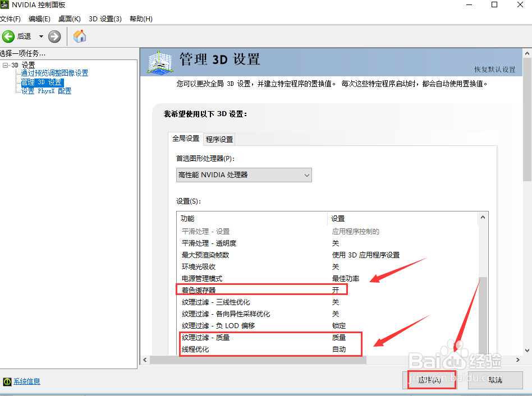Open the 帮助(H) menu
Screen dimensions: 532x396
click(141, 19)
